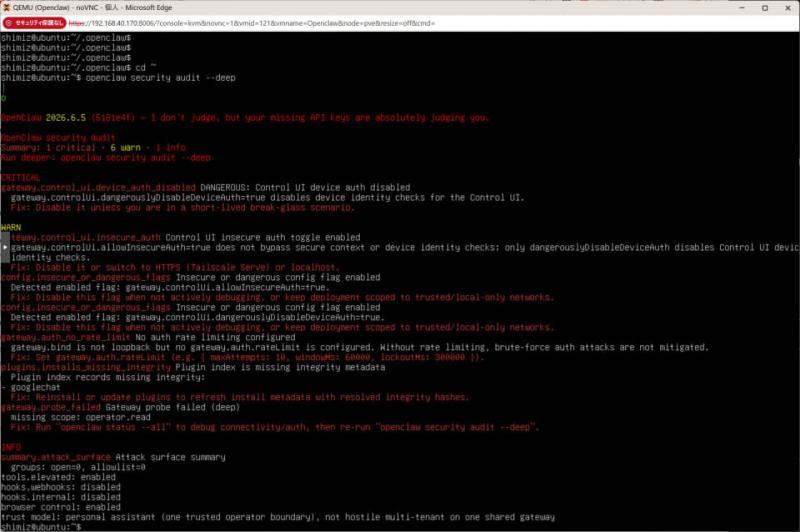Click the 'OpenClaw security audit' heading

pos(58,138)
